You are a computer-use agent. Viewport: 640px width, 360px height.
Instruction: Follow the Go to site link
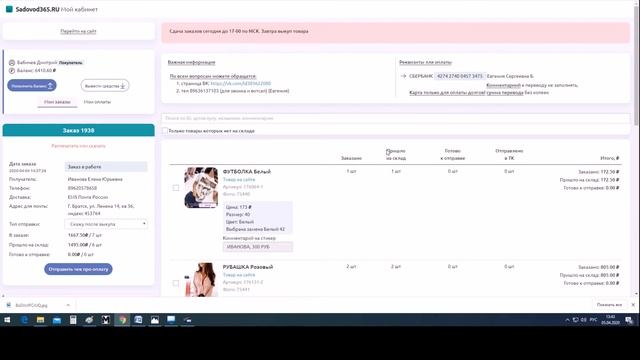coord(78,31)
